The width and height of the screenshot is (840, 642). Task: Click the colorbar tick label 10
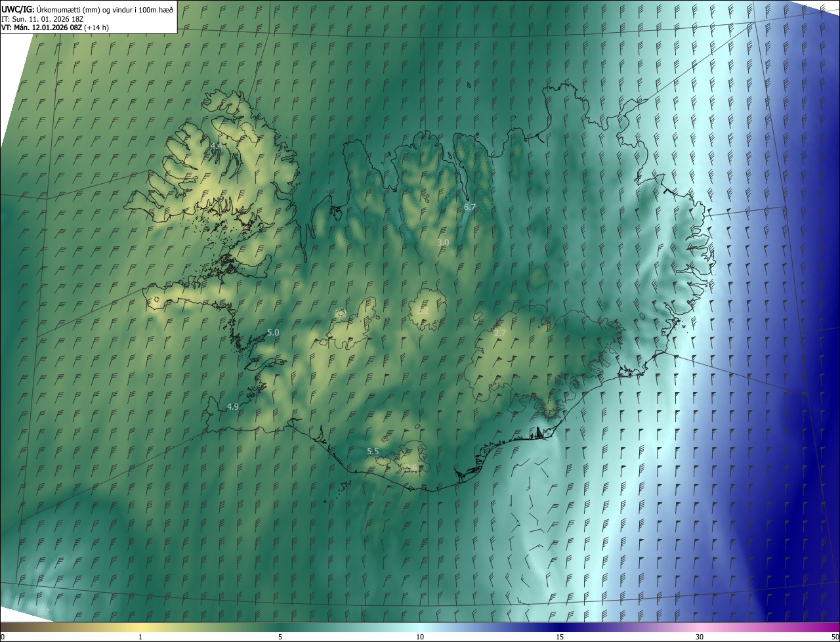420,637
